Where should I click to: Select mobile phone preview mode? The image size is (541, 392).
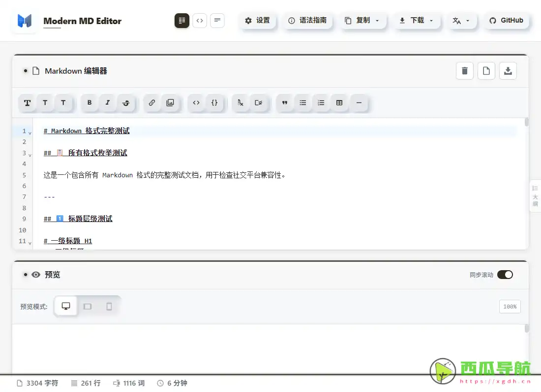click(109, 306)
